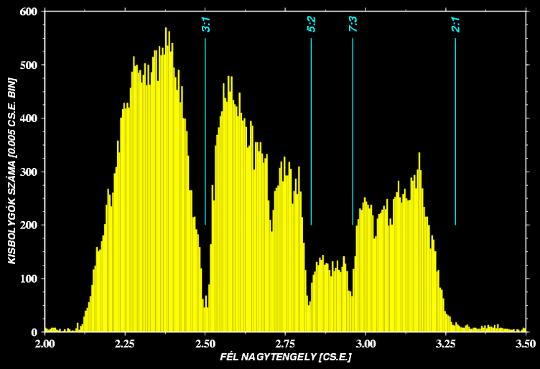Select the x-axis value 2.50

coord(205,344)
